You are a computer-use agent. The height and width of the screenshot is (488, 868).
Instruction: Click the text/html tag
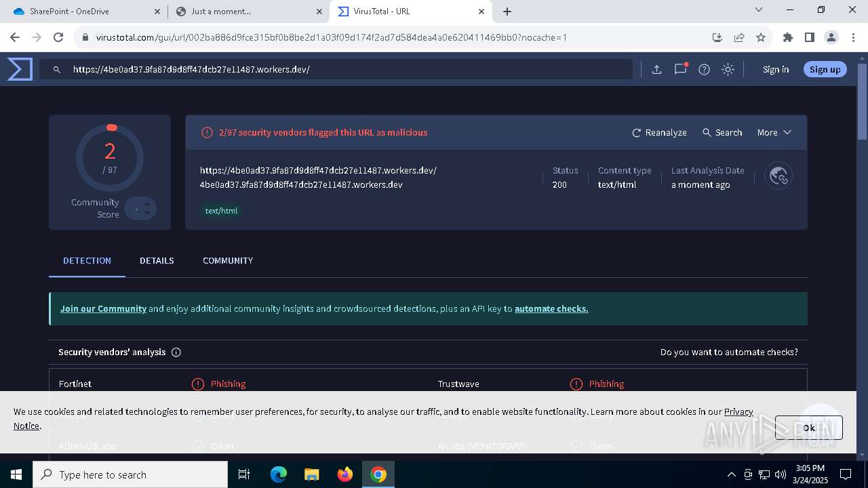click(222, 211)
